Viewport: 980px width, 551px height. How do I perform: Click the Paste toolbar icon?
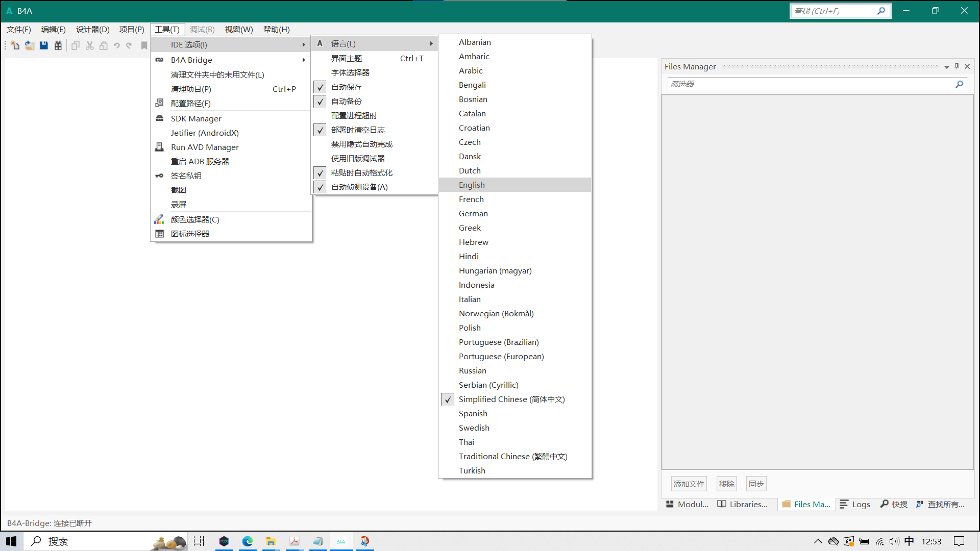pos(104,45)
